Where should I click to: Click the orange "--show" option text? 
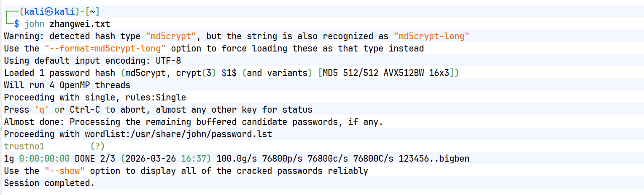click(65, 171)
